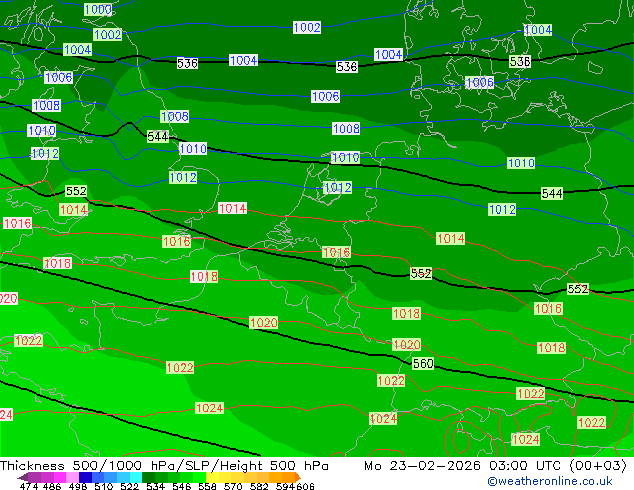Click the purple arrow start of legend bar
This screenshot has height=490, width=634.
(22, 477)
